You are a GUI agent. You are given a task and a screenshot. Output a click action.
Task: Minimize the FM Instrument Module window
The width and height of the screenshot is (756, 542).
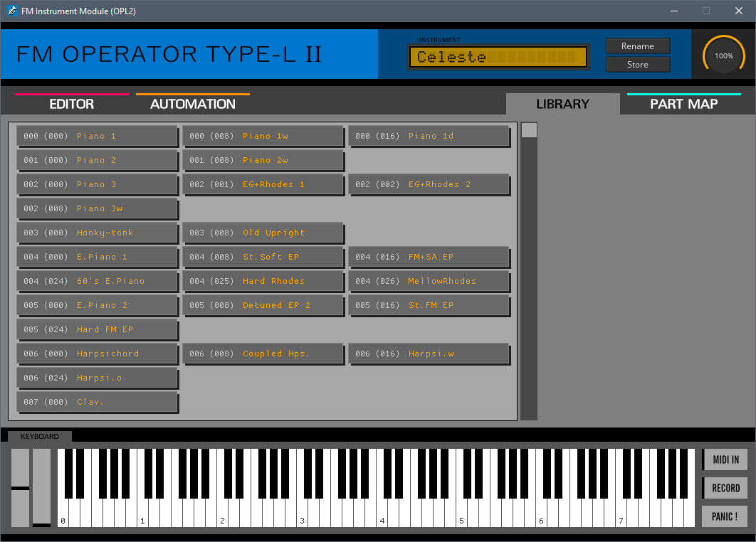click(674, 11)
